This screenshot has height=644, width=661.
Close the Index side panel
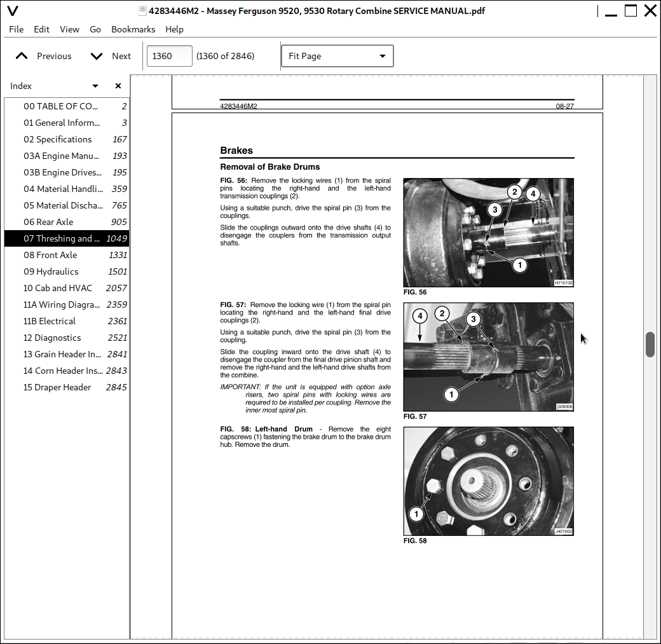pyautogui.click(x=118, y=86)
